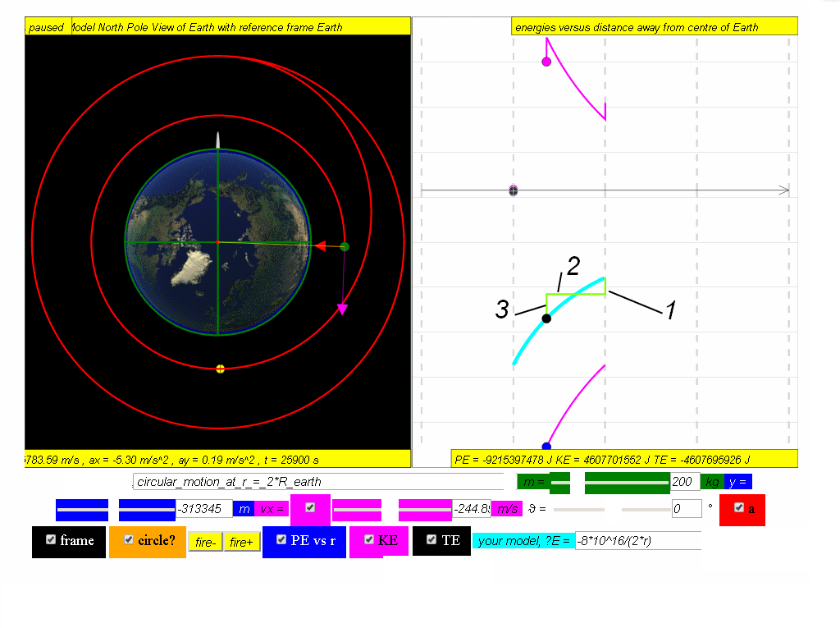Click the position field showing -313345
This screenshot has width=840, height=628.
(x=204, y=508)
